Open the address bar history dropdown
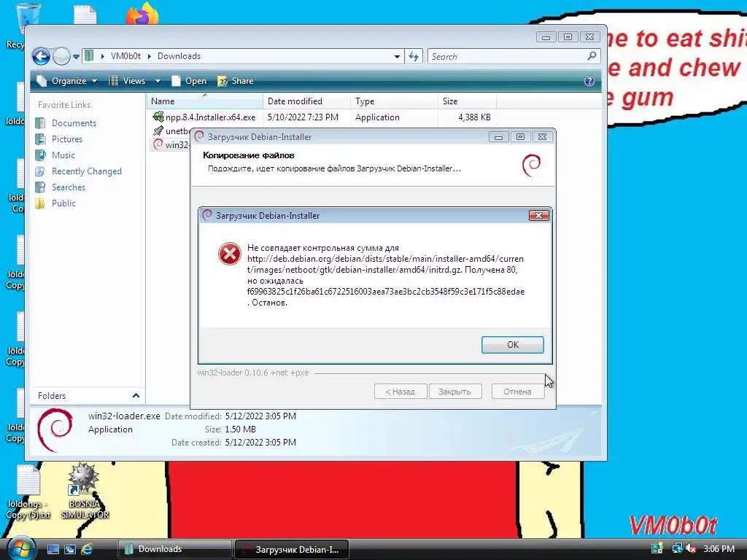This screenshot has width=747, height=560. [397, 57]
